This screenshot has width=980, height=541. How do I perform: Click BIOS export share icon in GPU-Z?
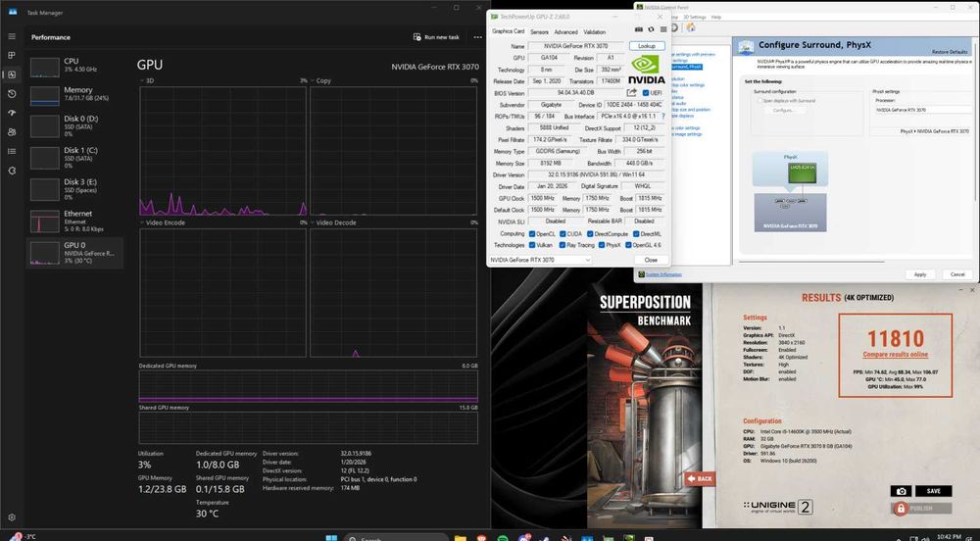pos(632,92)
